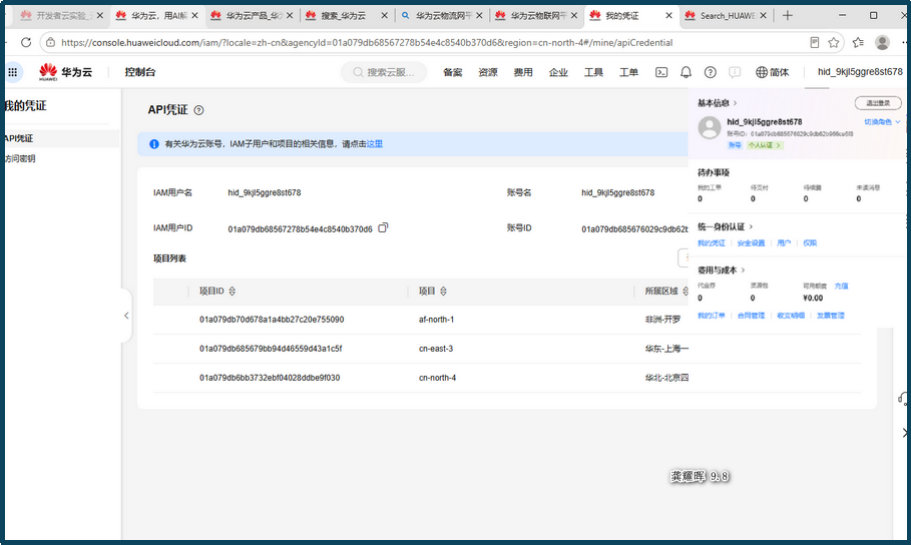Open 工单 in top navigation
This screenshot has height=545, width=911.
pyautogui.click(x=629, y=72)
